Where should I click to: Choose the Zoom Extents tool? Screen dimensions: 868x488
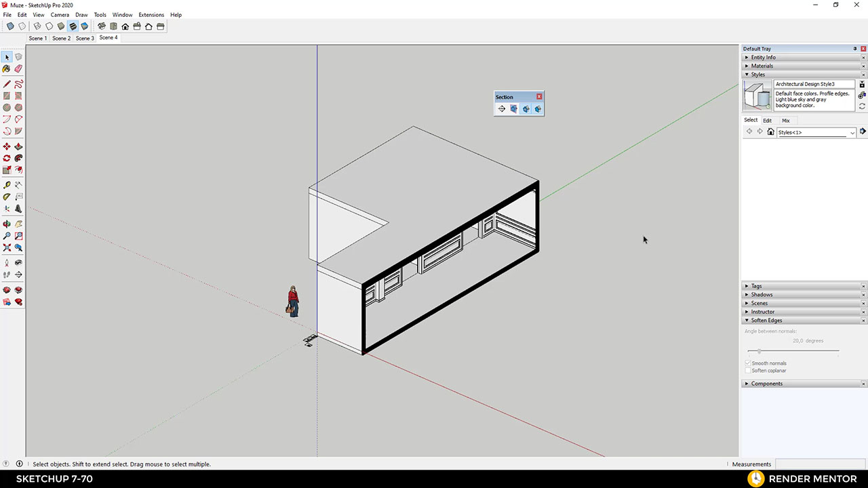[7, 247]
